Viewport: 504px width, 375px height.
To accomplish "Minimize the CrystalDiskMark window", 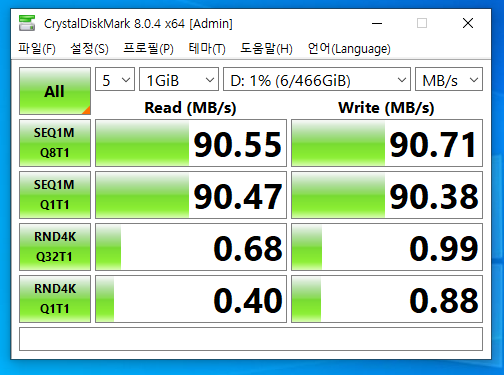I will click(x=377, y=23).
